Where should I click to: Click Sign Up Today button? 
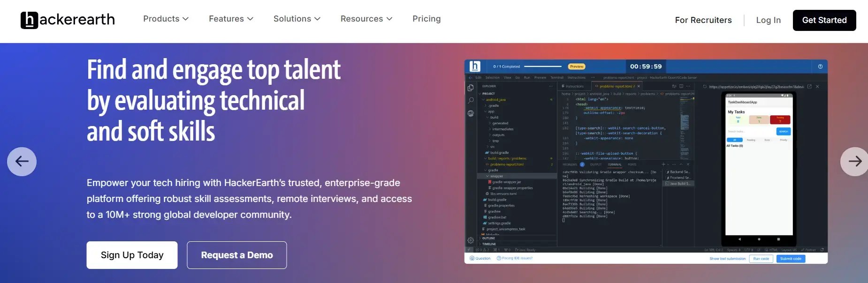(x=132, y=255)
